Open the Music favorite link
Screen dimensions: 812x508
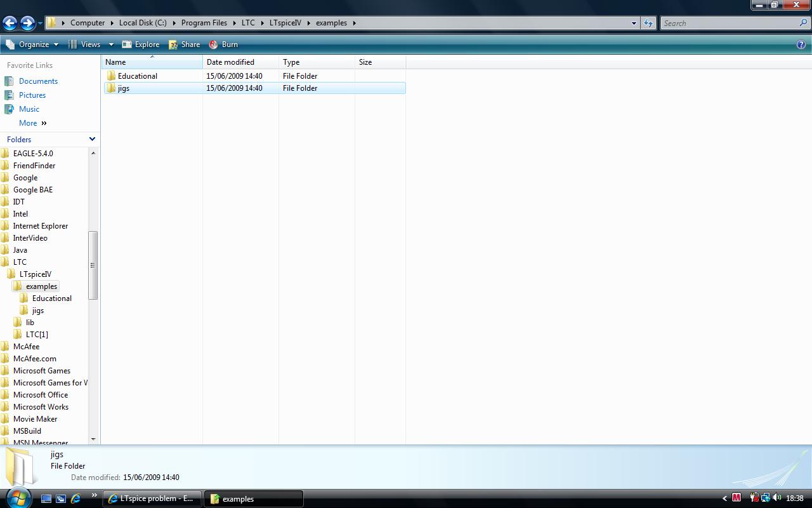point(29,109)
